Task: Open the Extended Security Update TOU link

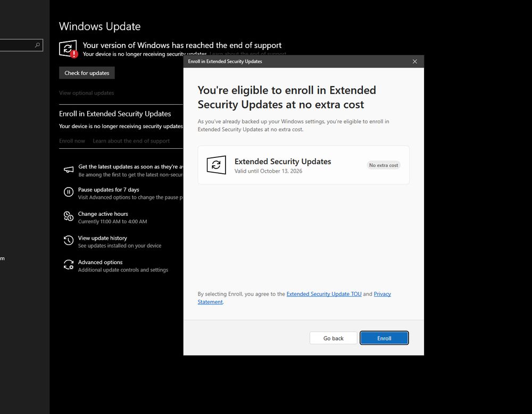Action: point(324,294)
